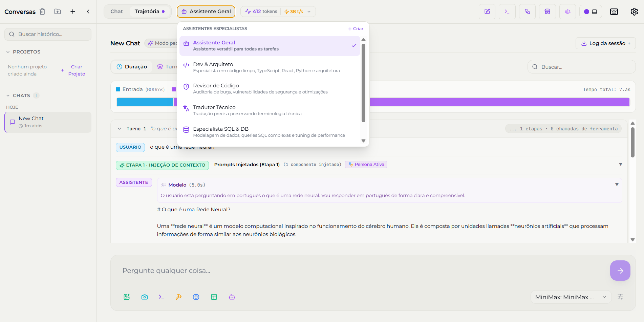644x322 pixels.
Task: Click the image attach icon below prompt box
Action: click(x=127, y=297)
